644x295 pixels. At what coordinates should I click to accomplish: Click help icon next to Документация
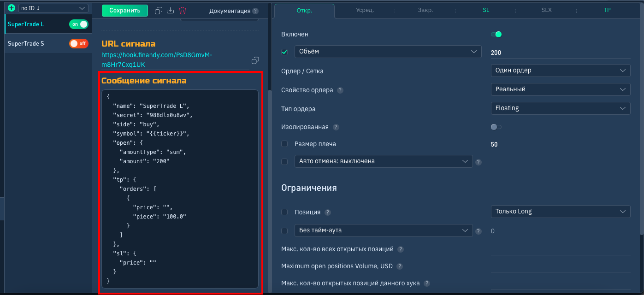tap(255, 11)
